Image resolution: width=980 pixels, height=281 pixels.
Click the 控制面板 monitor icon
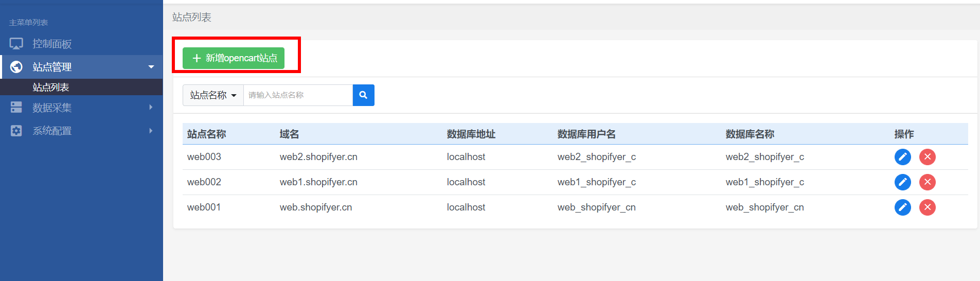(16, 44)
